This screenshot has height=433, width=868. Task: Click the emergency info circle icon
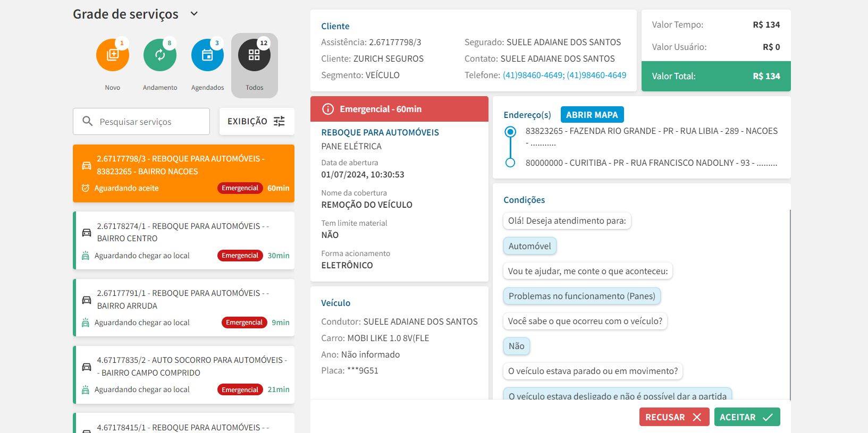pos(328,109)
